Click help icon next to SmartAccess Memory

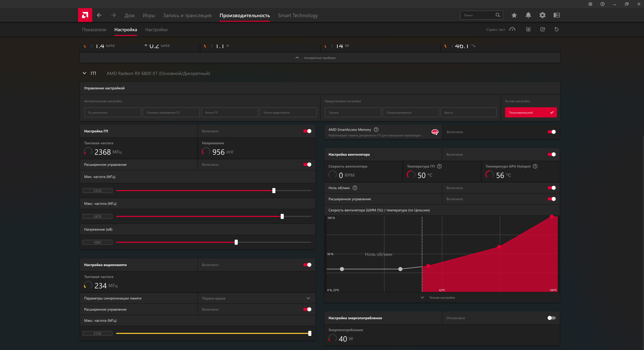pos(376,129)
